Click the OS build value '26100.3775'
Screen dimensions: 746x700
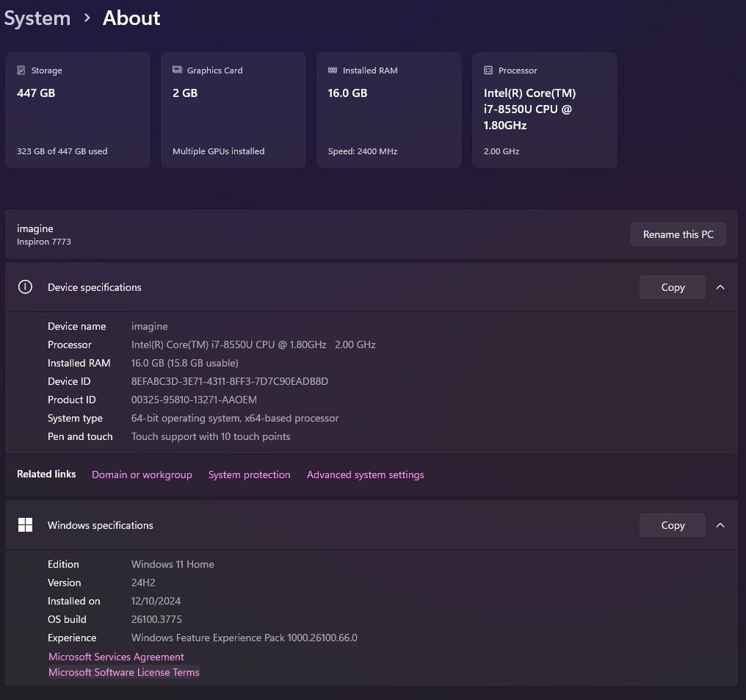156,619
